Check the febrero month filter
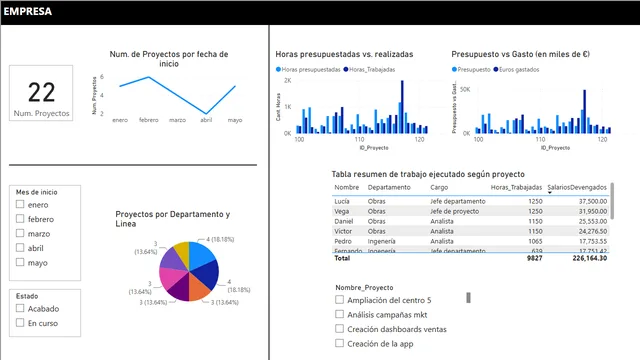640x360 pixels. (20, 219)
